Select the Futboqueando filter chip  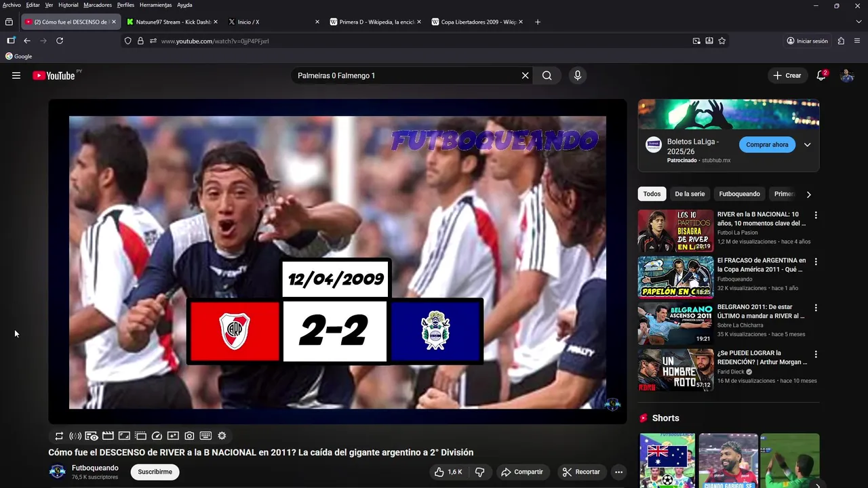click(x=739, y=194)
